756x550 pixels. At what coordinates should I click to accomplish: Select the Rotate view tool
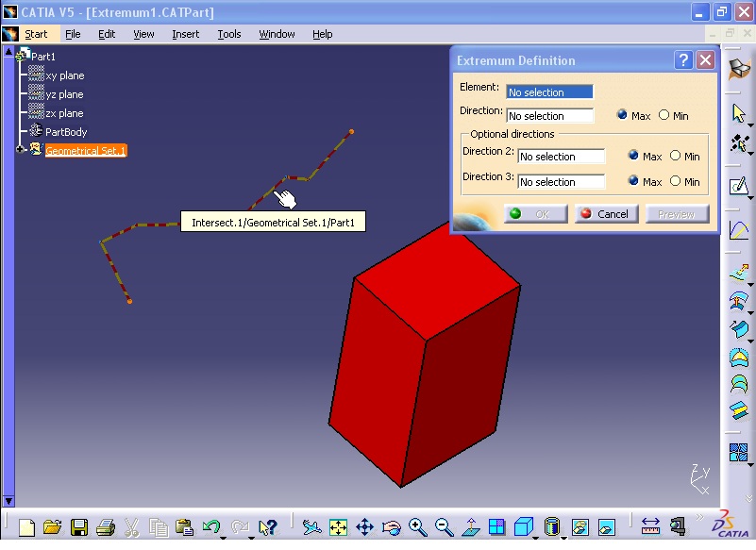pos(391,527)
